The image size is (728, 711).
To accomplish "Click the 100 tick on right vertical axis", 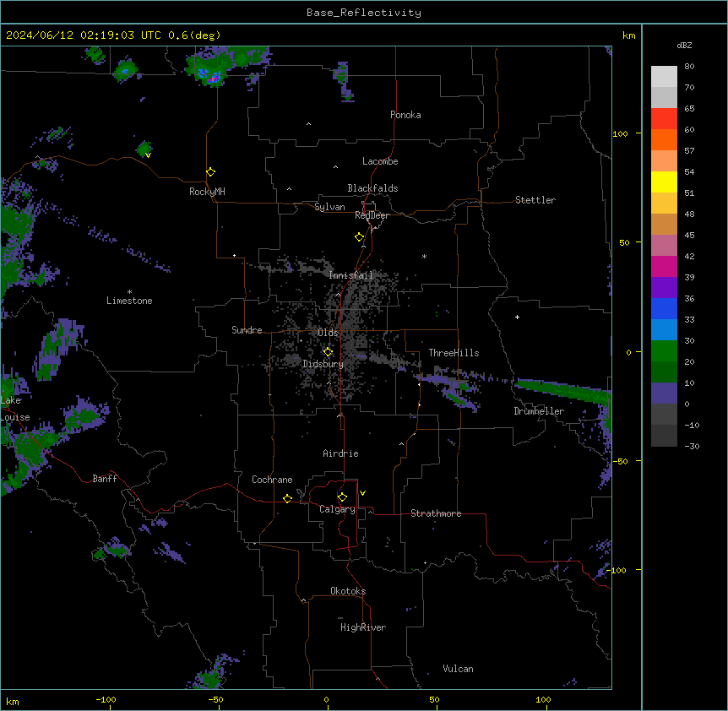I will [620, 133].
